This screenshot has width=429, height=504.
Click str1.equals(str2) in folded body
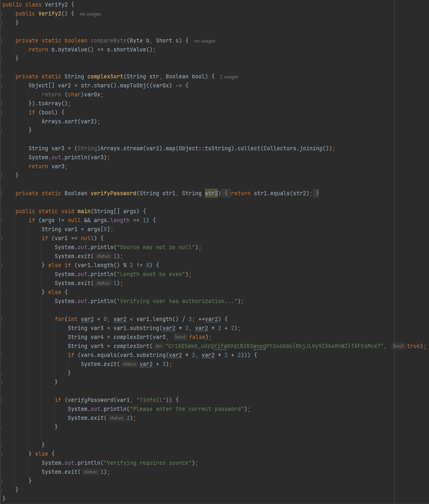282,193
